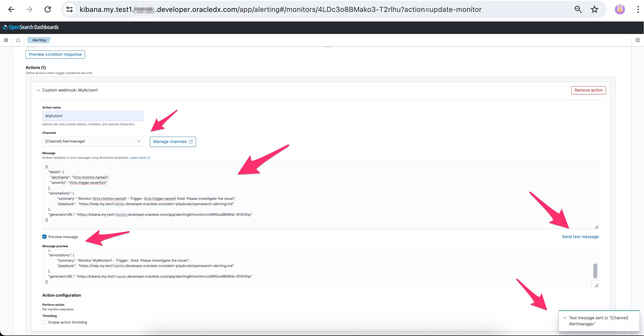This screenshot has width=644, height=336.
Task: Click the Manage channels button
Action: point(173,142)
